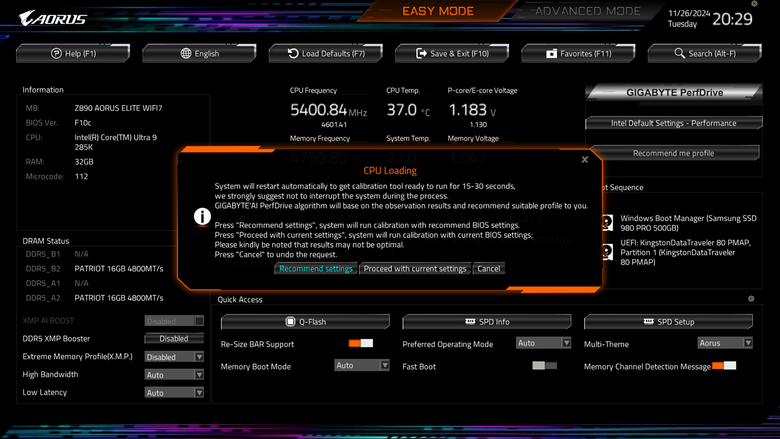Viewport: 780px width, 439px height.
Task: Click BIOS version F10c
Action: tap(83, 123)
